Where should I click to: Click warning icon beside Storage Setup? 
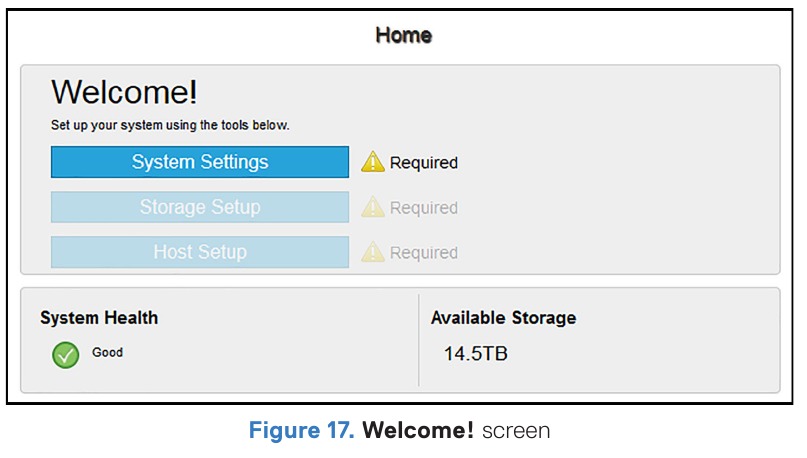click(x=373, y=207)
